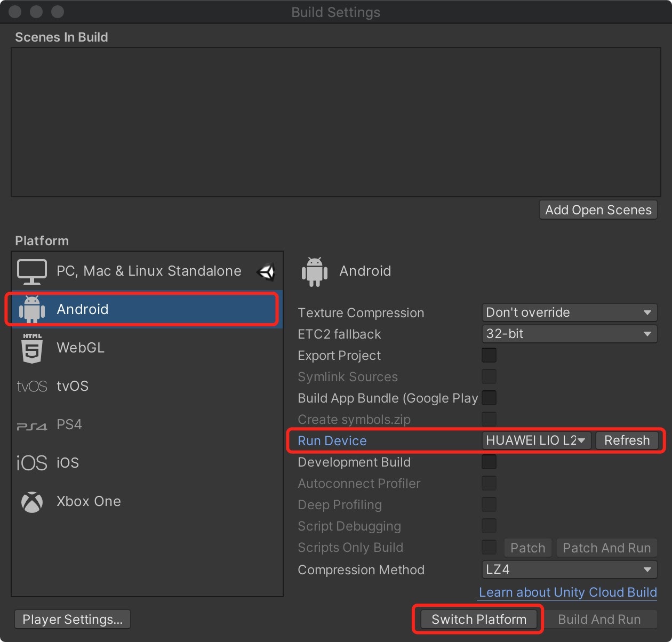Click the Build Settings window title
Screen dimensions: 672x642
pyautogui.click(x=335, y=12)
